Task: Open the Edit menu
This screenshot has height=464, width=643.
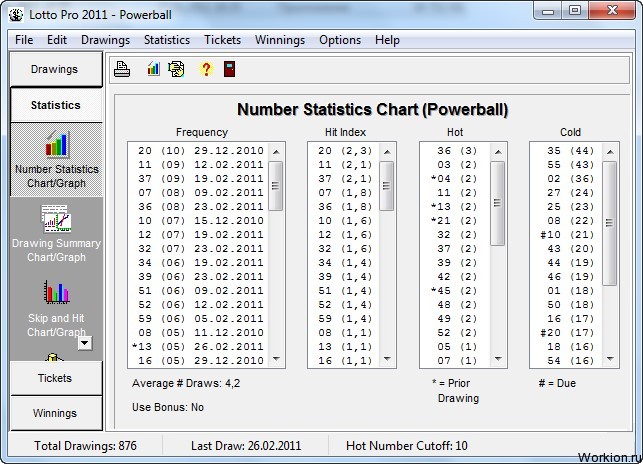Action: tap(57, 40)
